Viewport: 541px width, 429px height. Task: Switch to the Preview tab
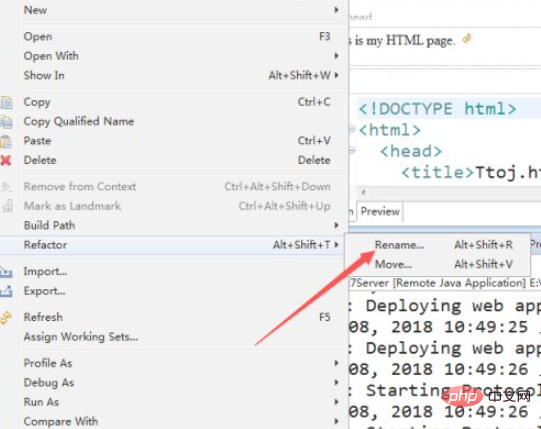[380, 212]
